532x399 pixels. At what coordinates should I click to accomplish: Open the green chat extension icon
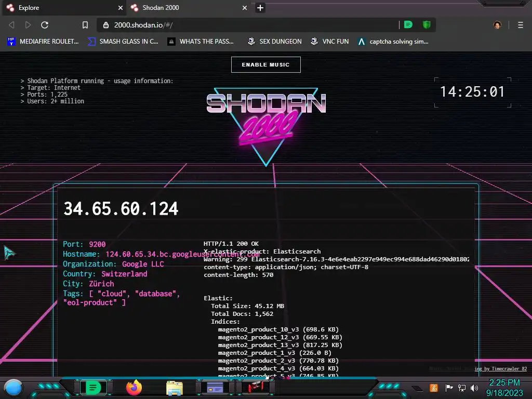coord(408,25)
